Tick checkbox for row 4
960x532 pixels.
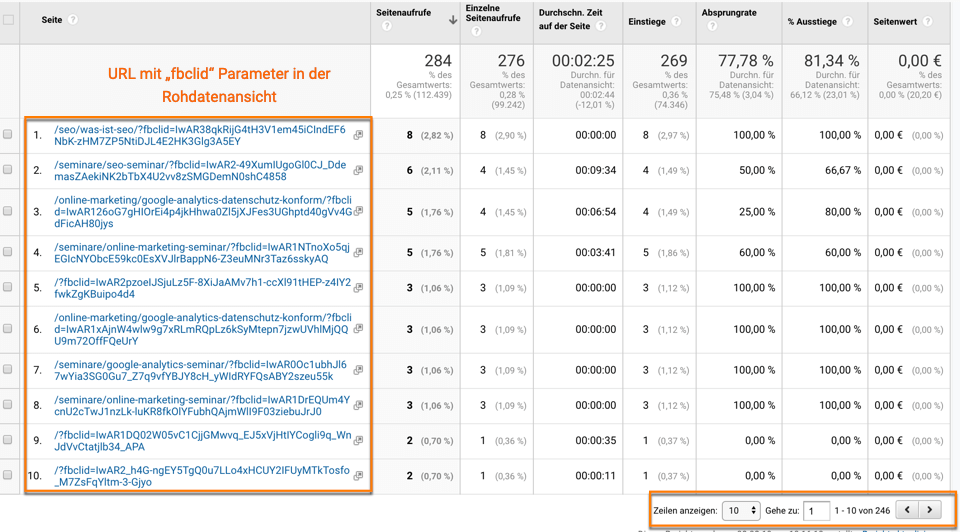(7, 252)
